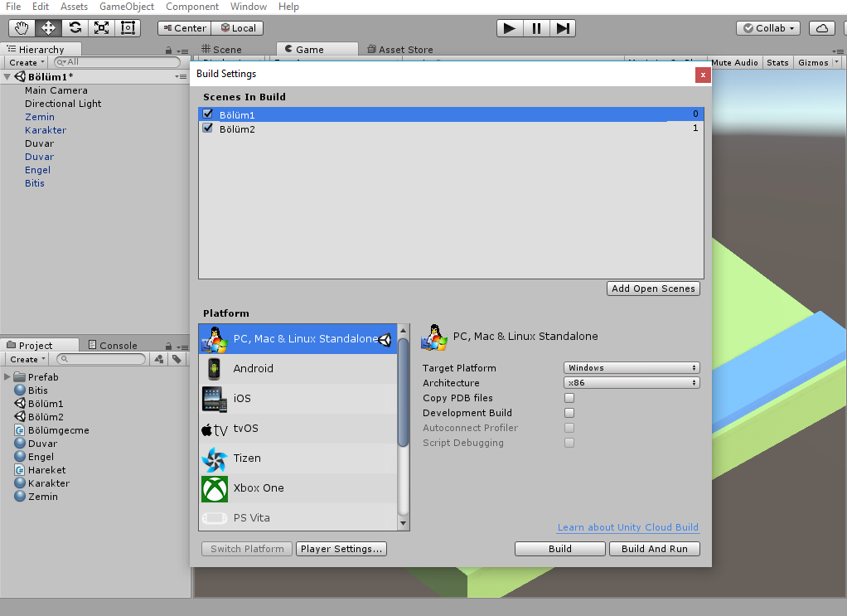Select Bölümgecme script asset icon

tap(19, 430)
